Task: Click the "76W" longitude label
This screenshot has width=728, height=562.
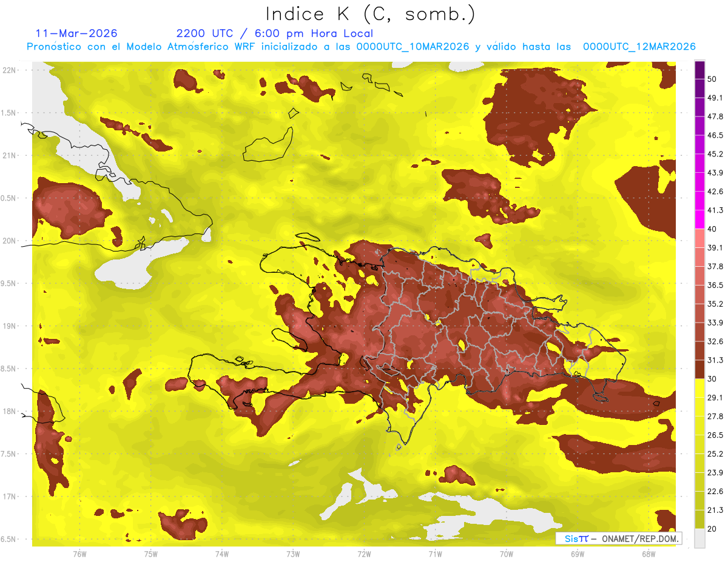Action: pyautogui.click(x=79, y=554)
